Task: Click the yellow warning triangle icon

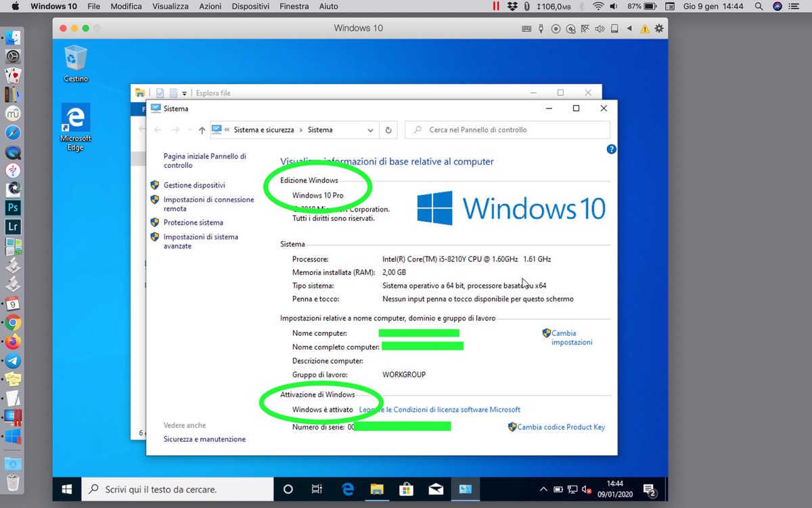Action: tap(645, 28)
